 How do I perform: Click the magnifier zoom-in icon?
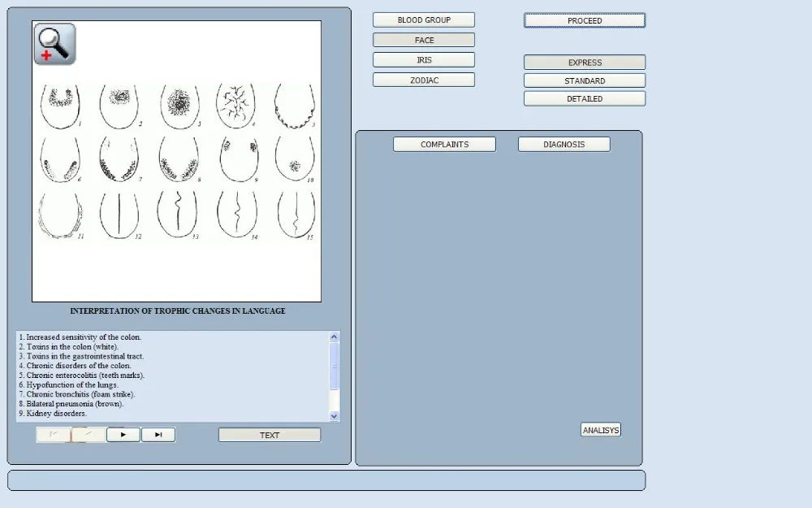coord(54,44)
